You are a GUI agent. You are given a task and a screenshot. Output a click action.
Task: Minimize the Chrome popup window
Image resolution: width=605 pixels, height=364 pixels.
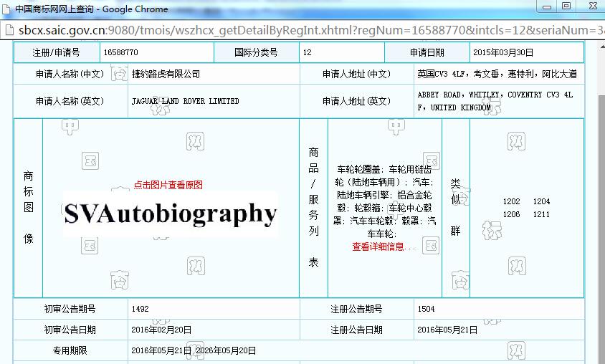coord(548,6)
